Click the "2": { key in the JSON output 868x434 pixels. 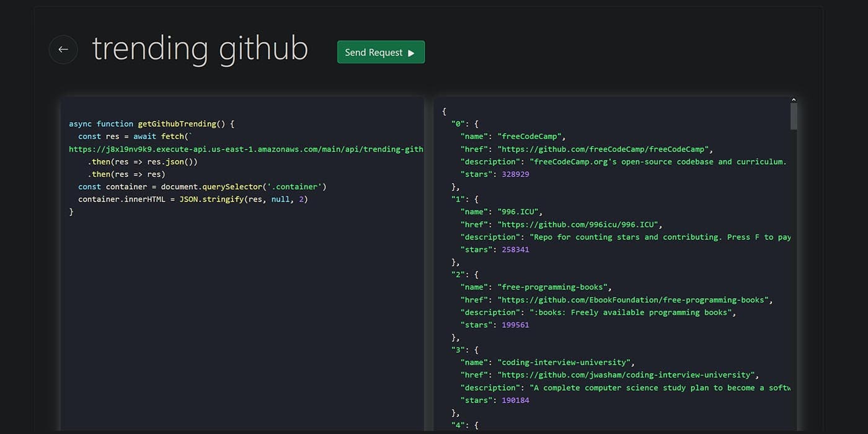[x=465, y=274]
